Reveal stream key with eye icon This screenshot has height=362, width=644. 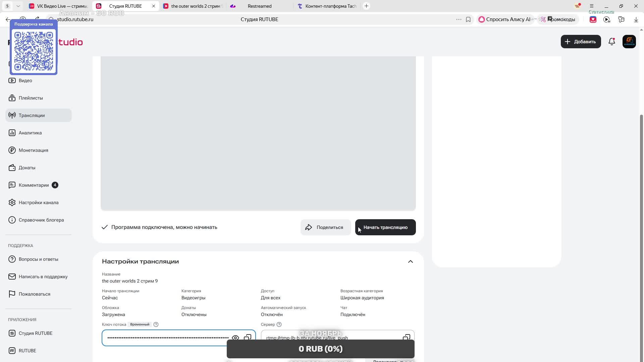pyautogui.click(x=235, y=338)
